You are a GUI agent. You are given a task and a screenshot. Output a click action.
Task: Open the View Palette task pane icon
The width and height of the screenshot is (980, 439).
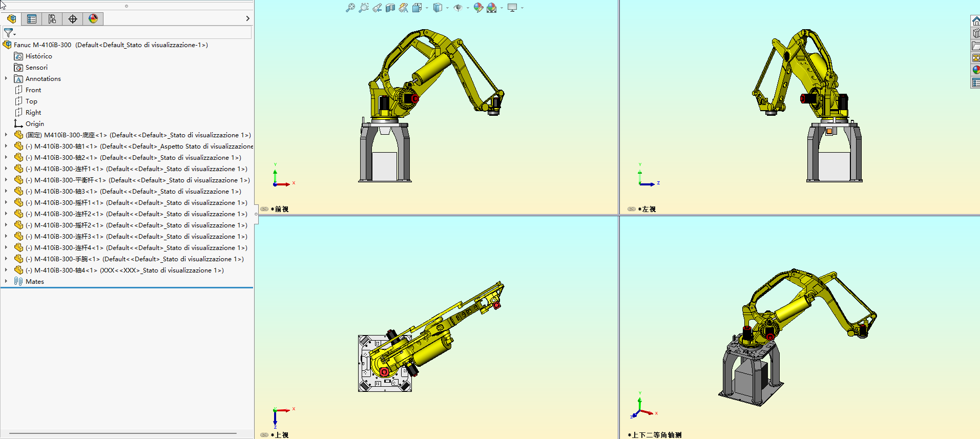(x=976, y=58)
